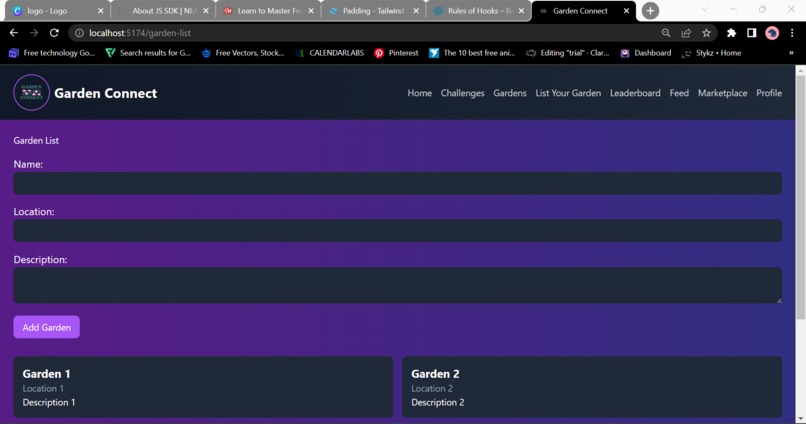Click the scrollbar down arrow
806x424 pixels.
click(800, 419)
